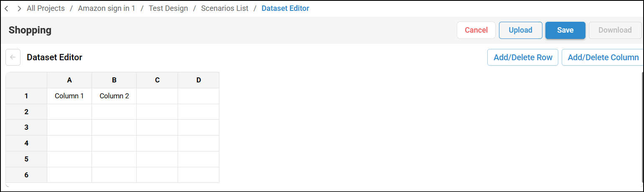
Task: Select column D header
Action: click(199, 80)
